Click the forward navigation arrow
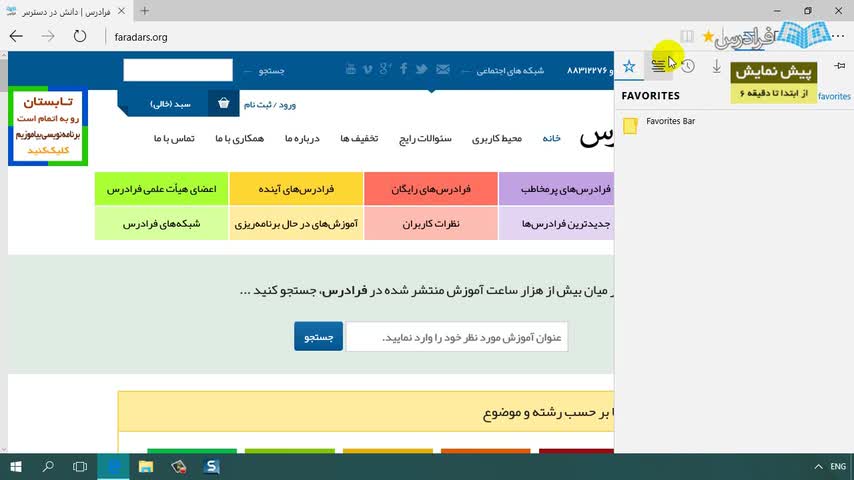 (48, 37)
